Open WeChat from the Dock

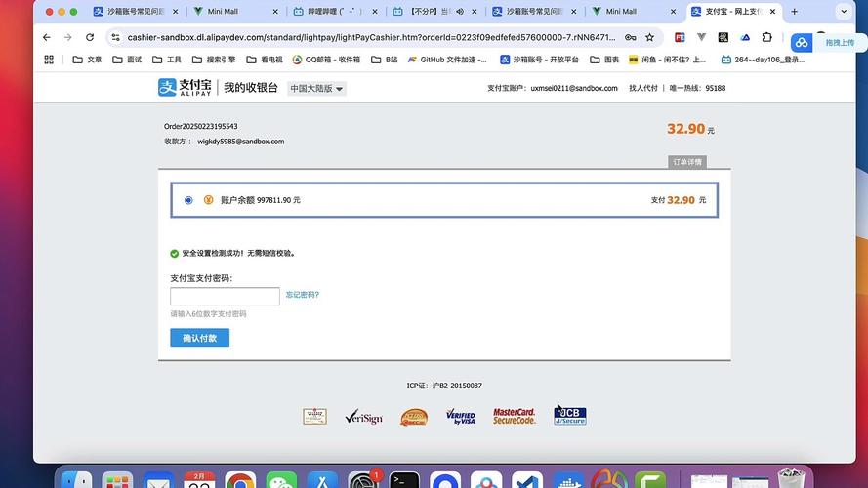click(x=281, y=480)
